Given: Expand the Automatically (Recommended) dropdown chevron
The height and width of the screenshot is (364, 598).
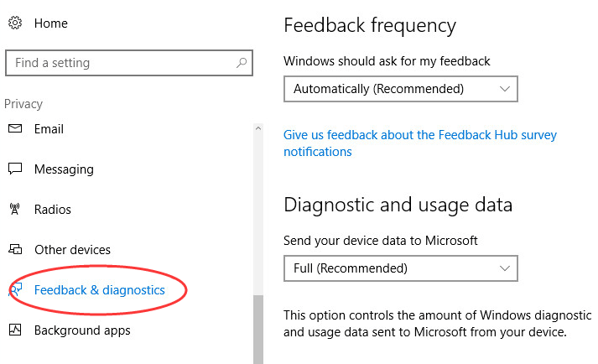Looking at the screenshot, I should tap(505, 89).
